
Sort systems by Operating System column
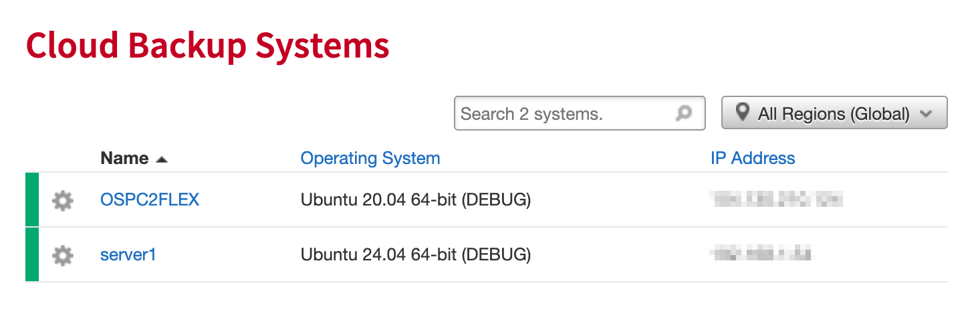370,159
